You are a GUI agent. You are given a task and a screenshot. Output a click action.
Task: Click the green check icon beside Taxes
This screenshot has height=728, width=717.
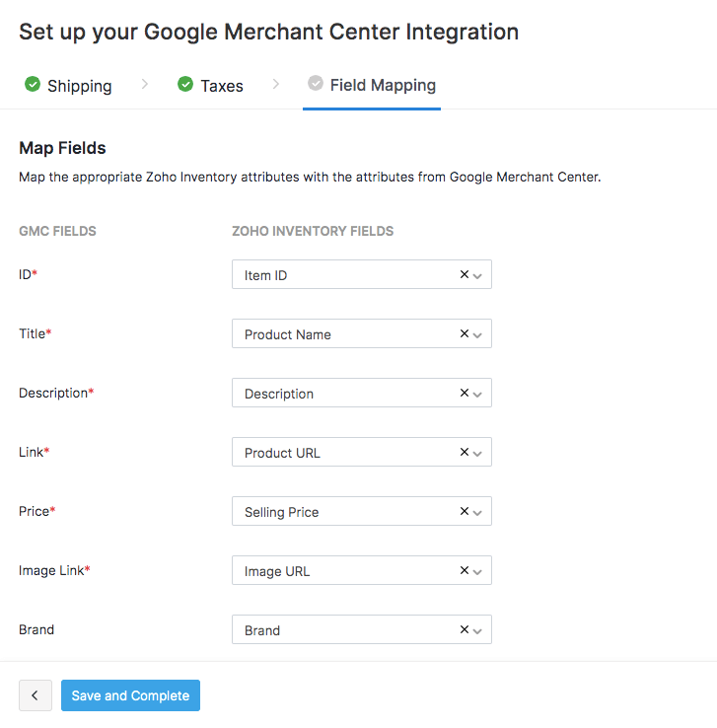point(185,85)
